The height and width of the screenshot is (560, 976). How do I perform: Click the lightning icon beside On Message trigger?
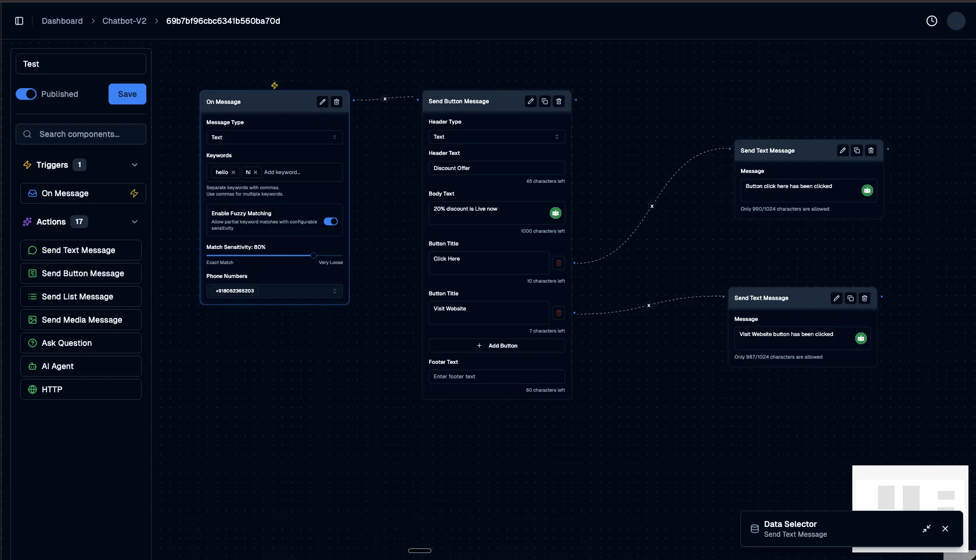click(134, 193)
